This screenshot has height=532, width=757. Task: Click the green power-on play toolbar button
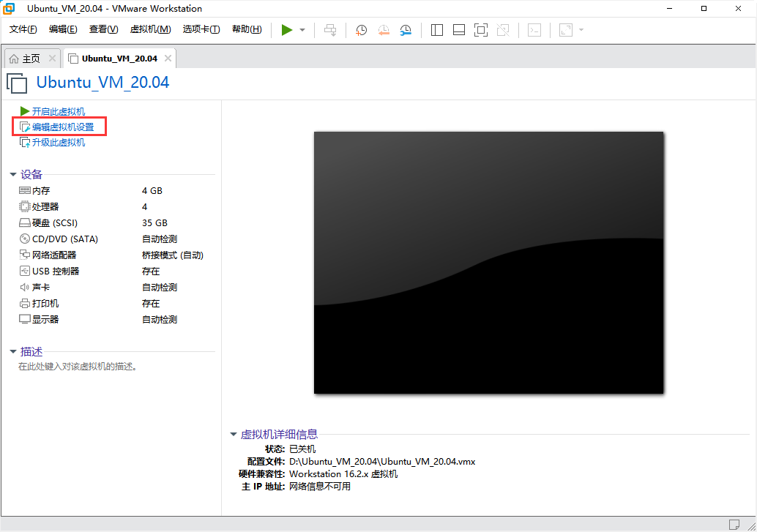287,30
